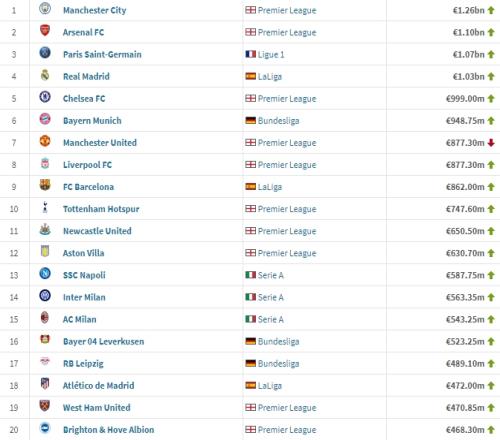Click the Arsenal FC club crest
Viewport: 500px width, 440px height.
point(45,30)
